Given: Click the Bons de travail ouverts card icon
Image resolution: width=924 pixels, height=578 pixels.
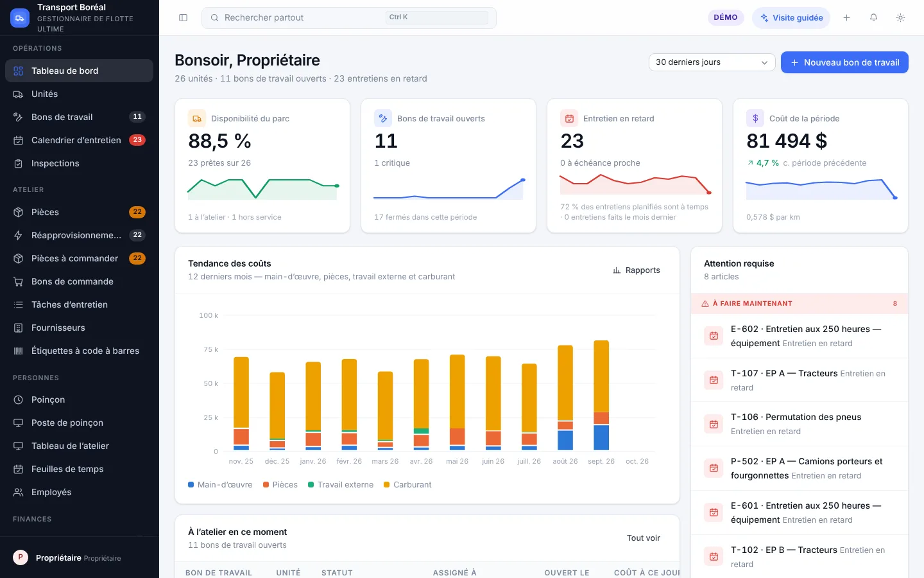Looking at the screenshot, I should tap(383, 118).
